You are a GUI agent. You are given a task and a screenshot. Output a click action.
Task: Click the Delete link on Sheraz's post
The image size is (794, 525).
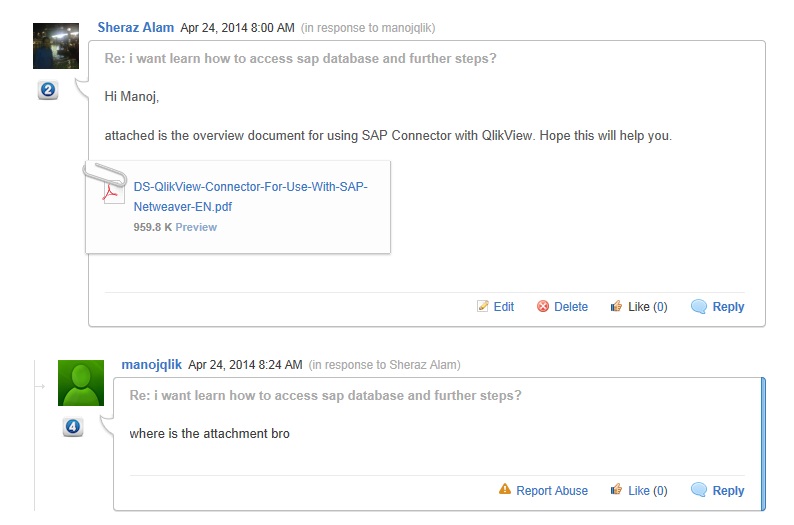pos(571,307)
